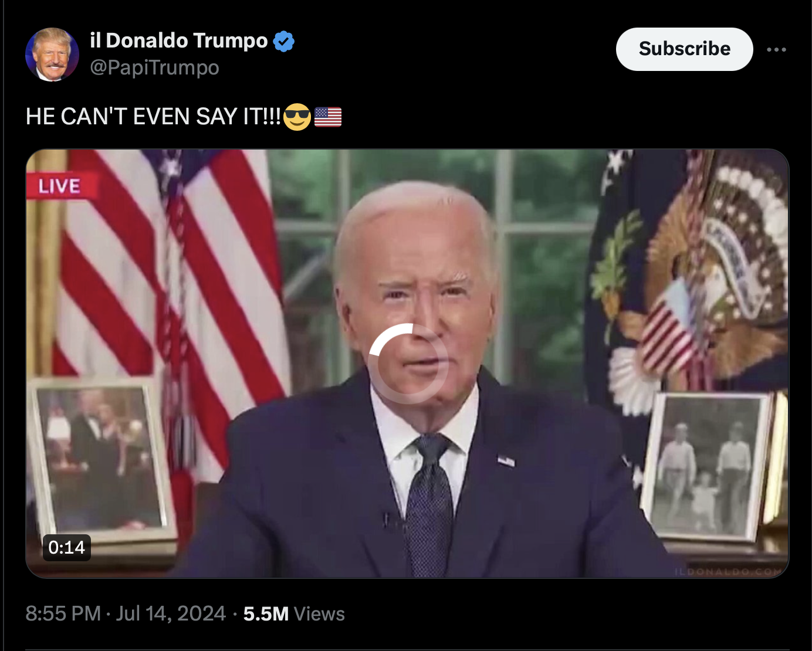Open the il Donaldo Trumpo profile avatar
The image size is (812, 651).
[x=52, y=54]
